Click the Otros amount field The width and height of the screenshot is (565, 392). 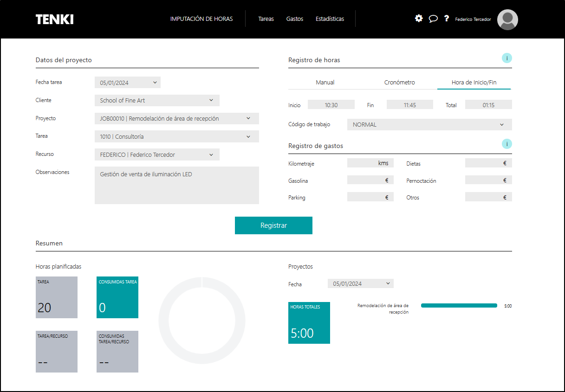[488, 197]
